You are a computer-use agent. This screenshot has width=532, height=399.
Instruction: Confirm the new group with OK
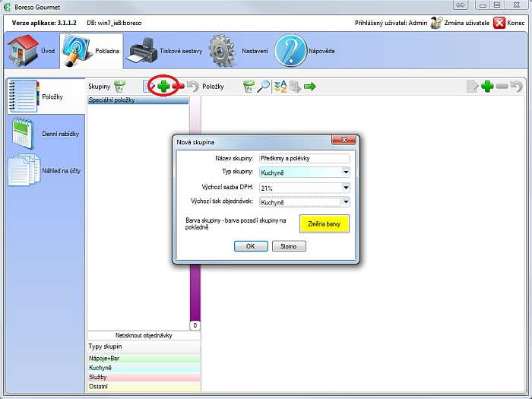pyautogui.click(x=250, y=246)
